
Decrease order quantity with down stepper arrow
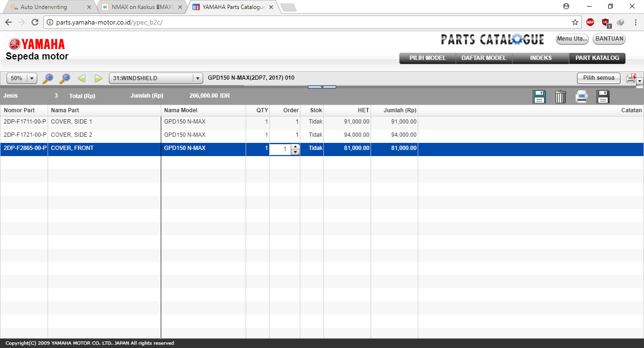click(295, 152)
